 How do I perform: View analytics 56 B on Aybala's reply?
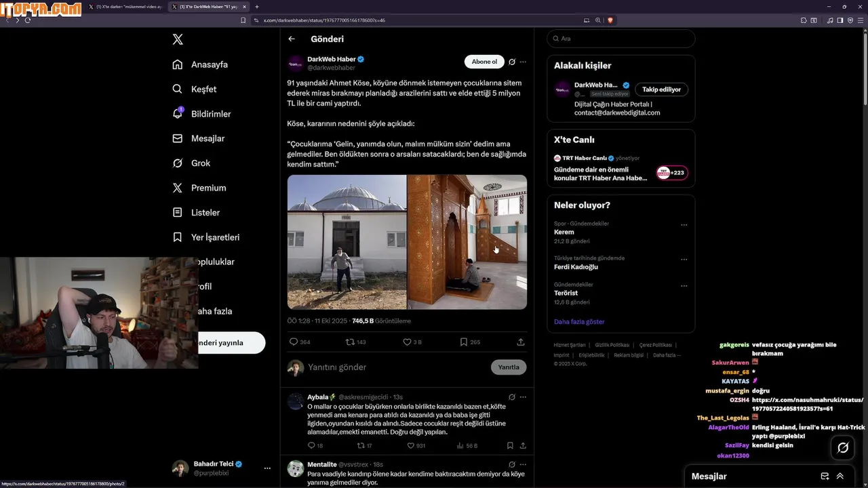(x=467, y=446)
